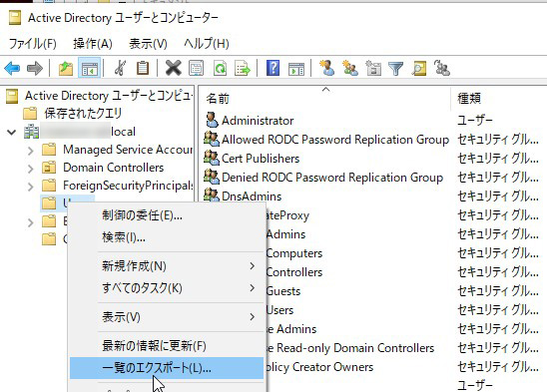Go up one level folder icon
The height and width of the screenshot is (392, 547).
coord(66,68)
